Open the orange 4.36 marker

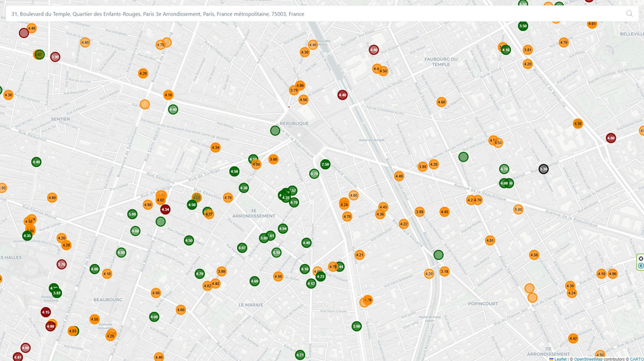pos(380,214)
